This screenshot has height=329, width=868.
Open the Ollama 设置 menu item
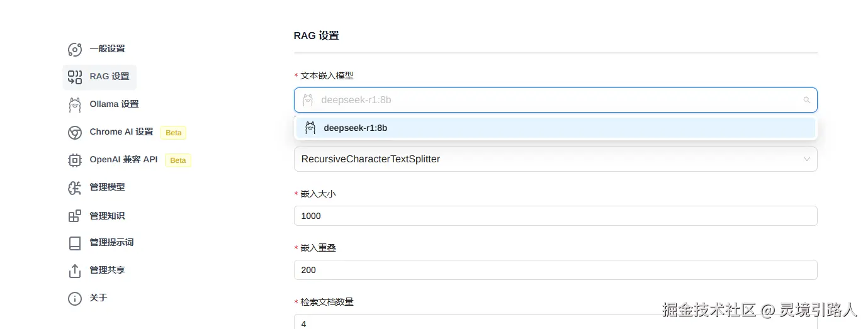click(x=114, y=104)
